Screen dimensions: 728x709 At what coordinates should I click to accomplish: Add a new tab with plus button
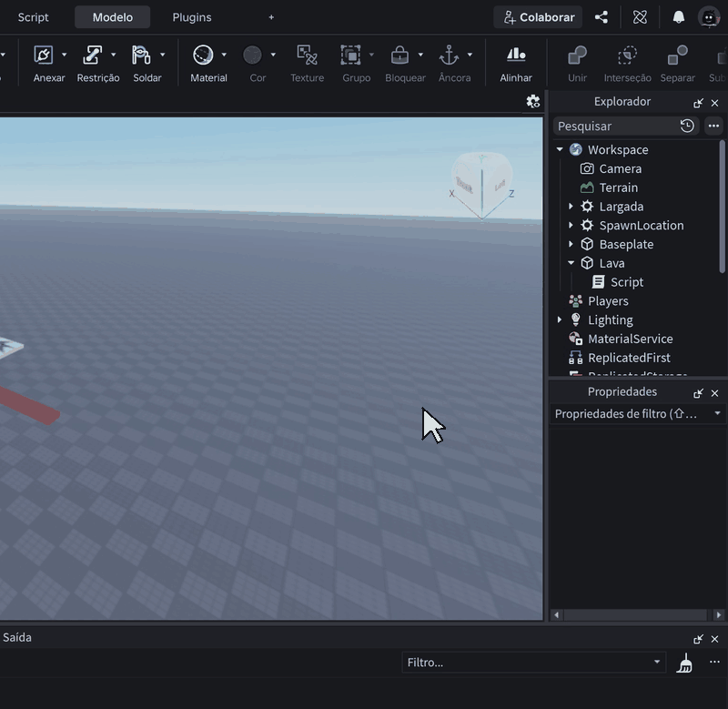[x=271, y=17]
